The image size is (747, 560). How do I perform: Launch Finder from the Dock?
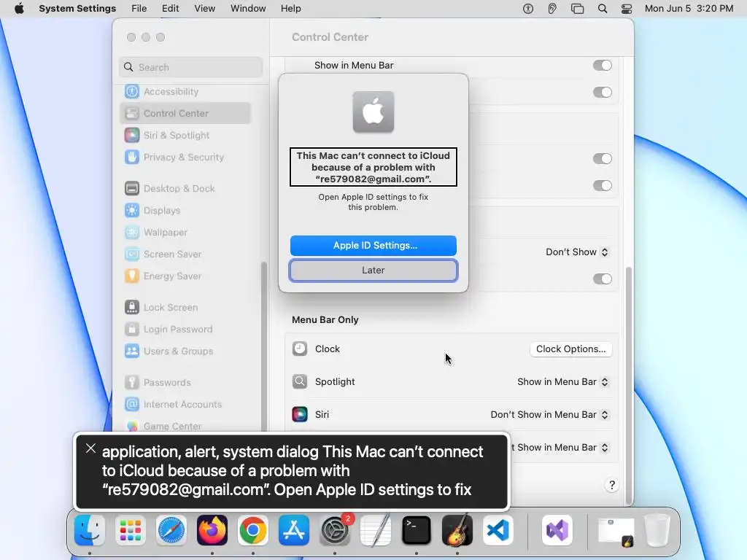(x=90, y=530)
